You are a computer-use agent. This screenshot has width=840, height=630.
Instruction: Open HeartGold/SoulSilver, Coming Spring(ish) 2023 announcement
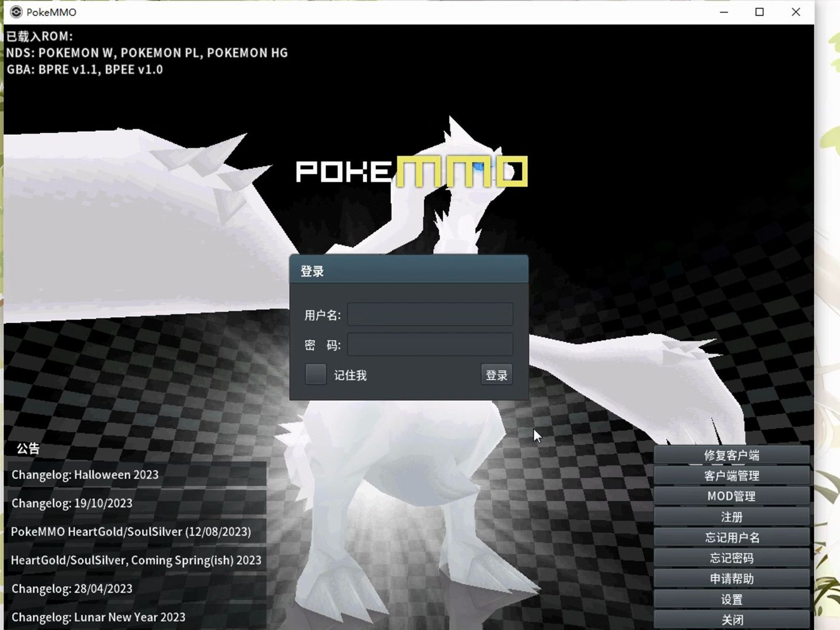tap(136, 560)
